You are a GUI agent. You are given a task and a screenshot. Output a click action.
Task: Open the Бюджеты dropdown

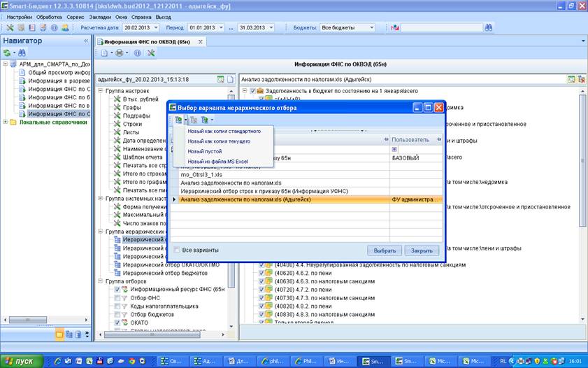tap(372, 27)
